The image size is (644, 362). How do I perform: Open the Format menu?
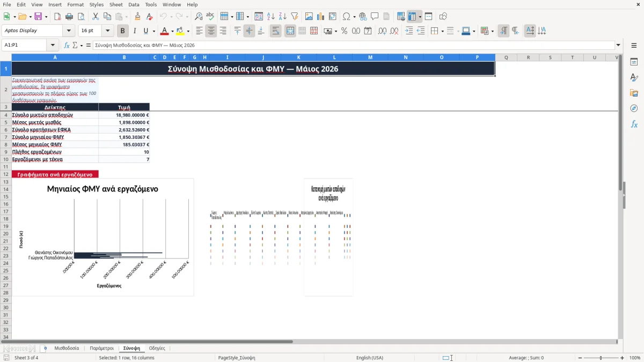[75, 4]
